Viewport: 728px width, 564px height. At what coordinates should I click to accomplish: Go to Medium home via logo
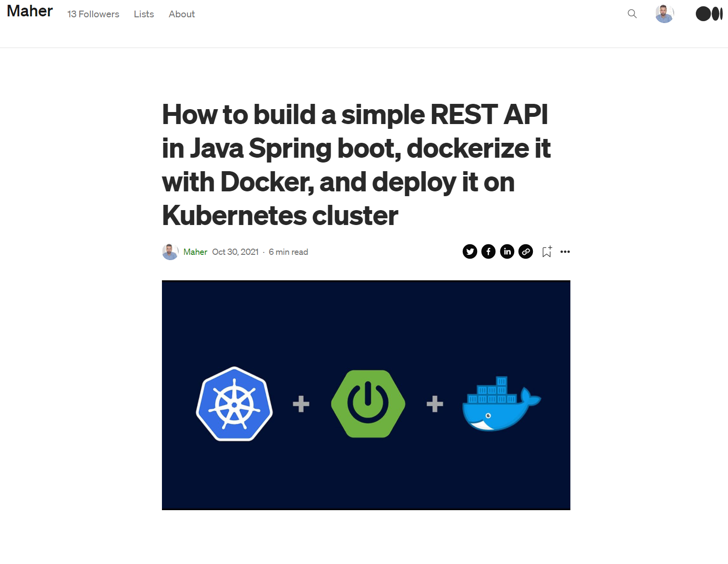tap(709, 14)
